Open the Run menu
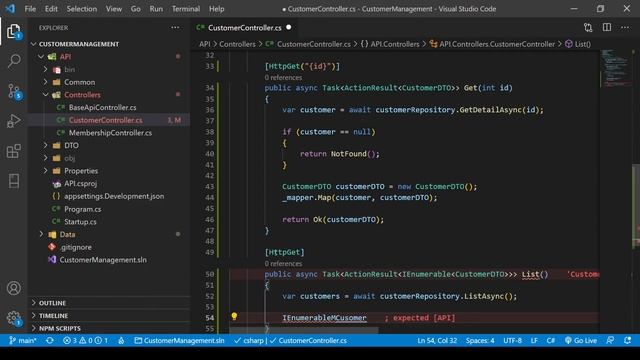 pos(156,9)
